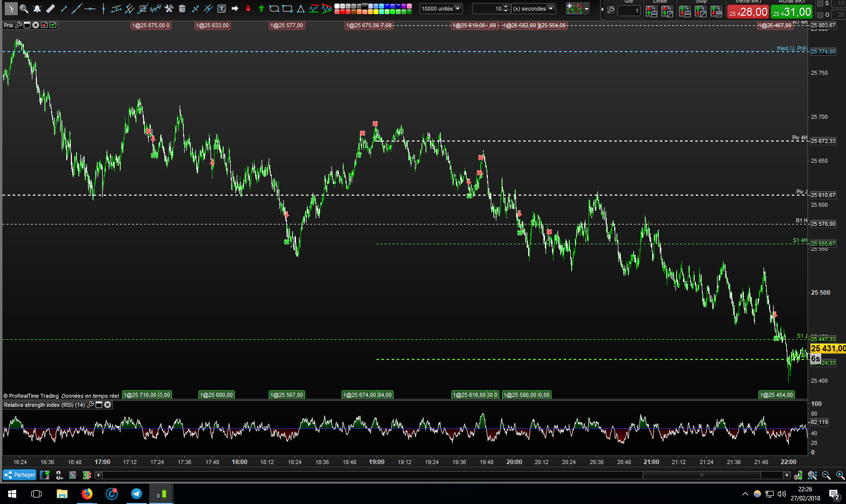Toggle the S checkbox in order panel
The image size is (846, 504).
coord(821,4)
